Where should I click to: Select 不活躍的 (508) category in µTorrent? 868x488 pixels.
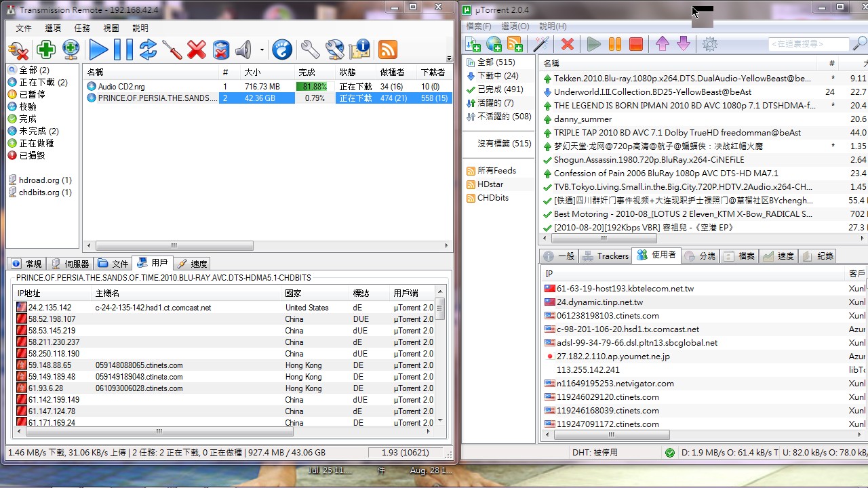(x=499, y=116)
